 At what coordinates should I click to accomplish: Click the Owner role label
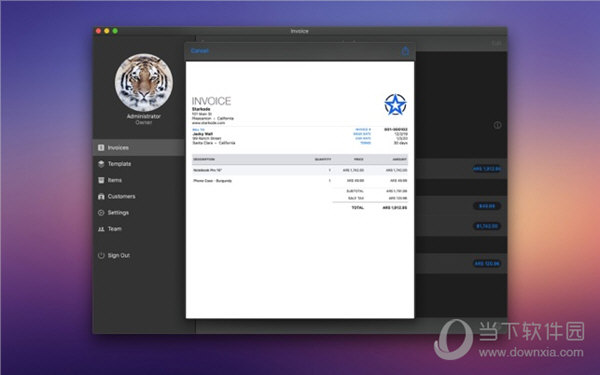[144, 122]
